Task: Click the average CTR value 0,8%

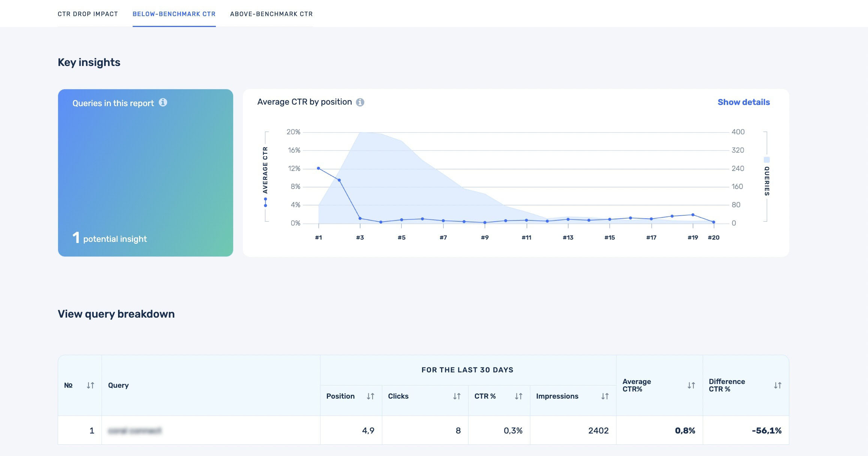Action: [x=685, y=430]
